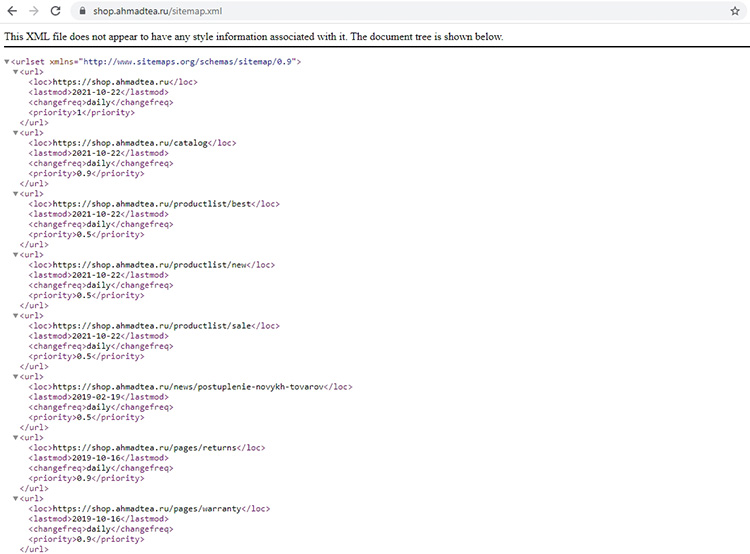Viewport: 750px width, 554px height.
Task: Collapse the url node containing productlist/best
Action: coord(16,194)
